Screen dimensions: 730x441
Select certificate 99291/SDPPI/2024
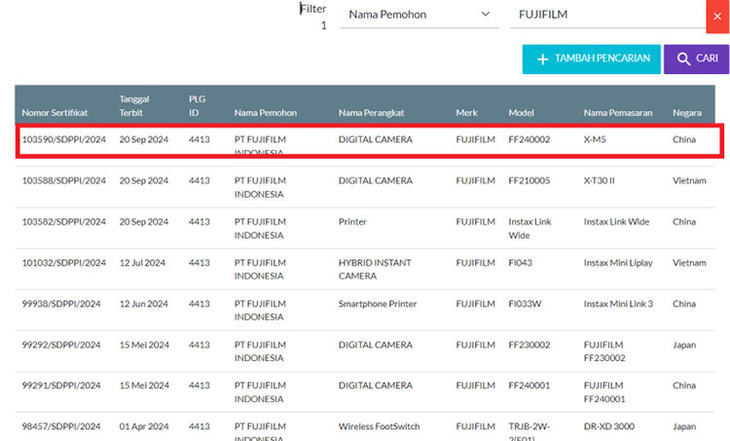(61, 385)
